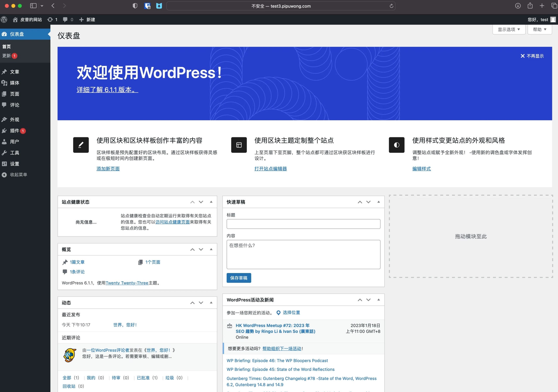Click the privacy shield icon
Viewport: 558px width, 392px height.
pos(135,6)
